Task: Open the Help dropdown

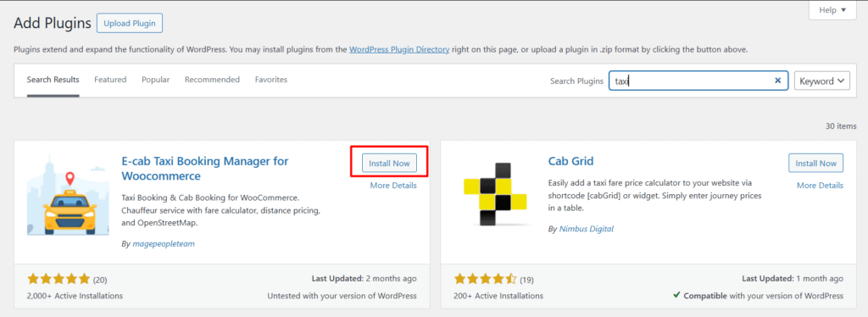Action: pos(832,10)
